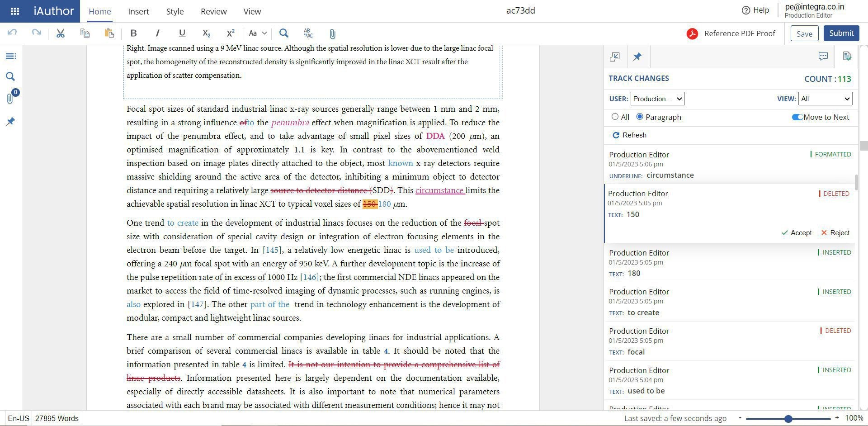The image size is (868, 426).
Task: Click the DDA term in the paragraph
Action: 435,136
